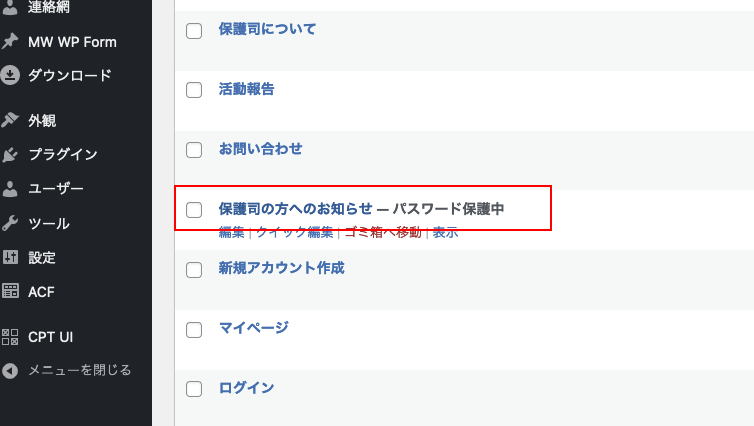Click the プラグイン plug icon

[x=10, y=155]
